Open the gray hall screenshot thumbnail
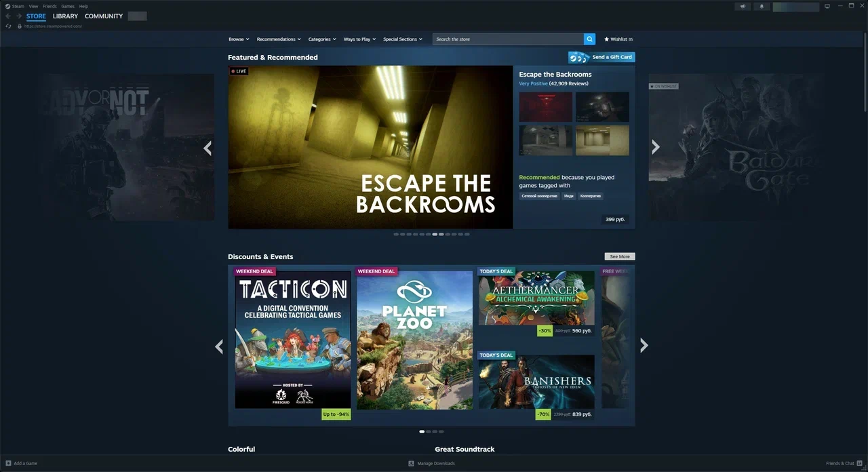 coord(546,140)
